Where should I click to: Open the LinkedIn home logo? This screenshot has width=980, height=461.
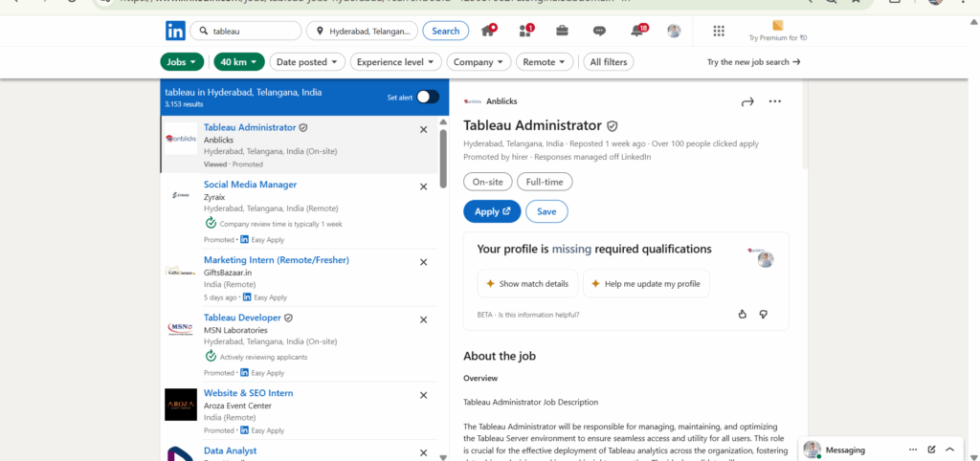pyautogui.click(x=175, y=31)
